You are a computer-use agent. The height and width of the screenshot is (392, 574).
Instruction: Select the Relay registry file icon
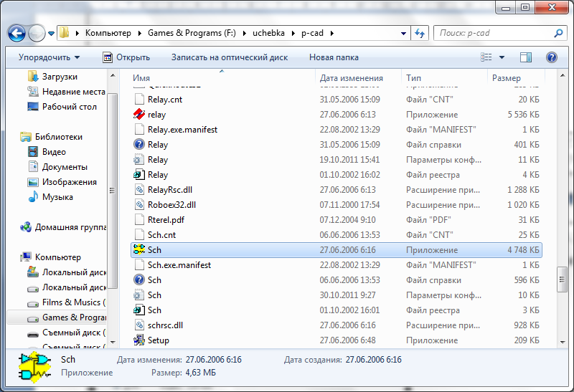[x=139, y=175]
